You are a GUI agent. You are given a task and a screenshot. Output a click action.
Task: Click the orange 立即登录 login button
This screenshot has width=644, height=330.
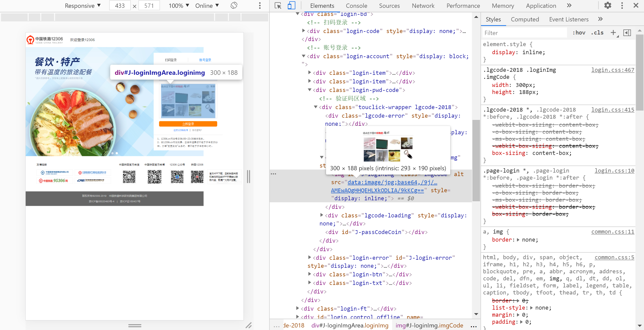tap(188, 124)
